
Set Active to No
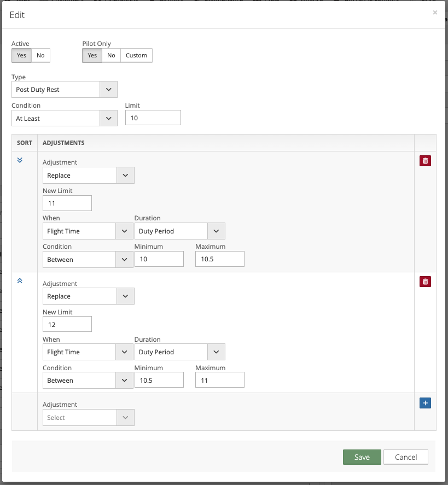click(40, 55)
